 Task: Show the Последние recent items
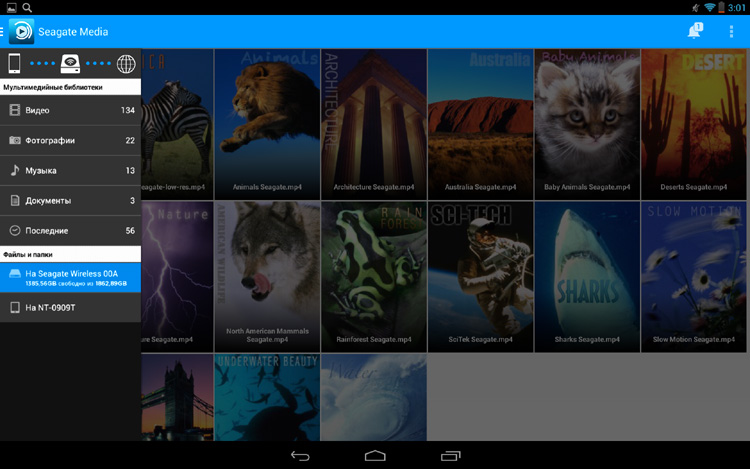tap(70, 230)
